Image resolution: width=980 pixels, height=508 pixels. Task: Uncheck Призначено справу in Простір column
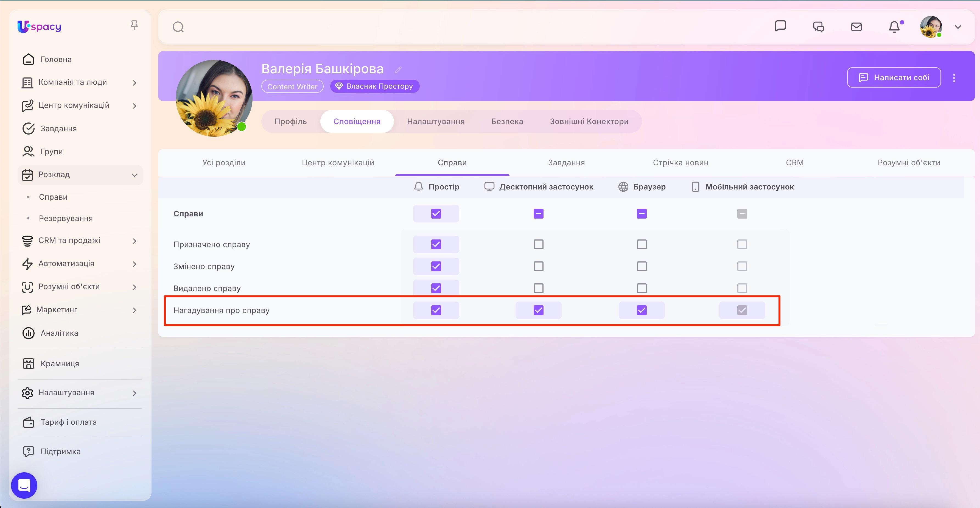pyautogui.click(x=436, y=244)
